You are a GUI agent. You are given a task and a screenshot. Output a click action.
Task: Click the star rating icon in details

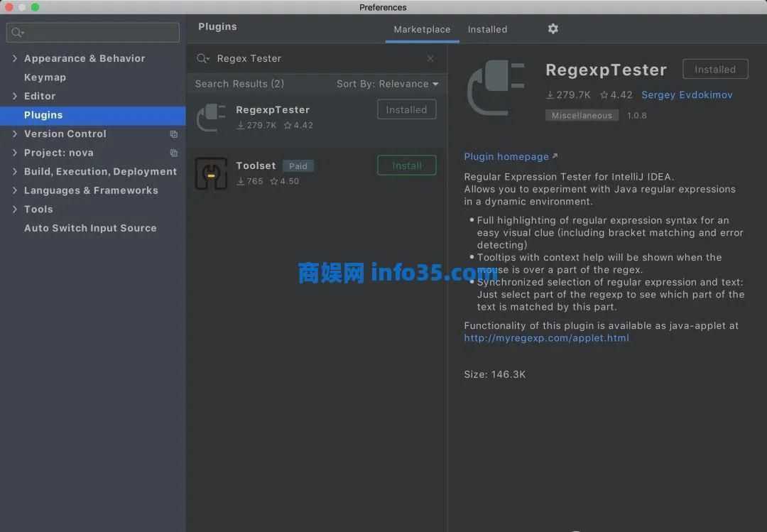604,95
